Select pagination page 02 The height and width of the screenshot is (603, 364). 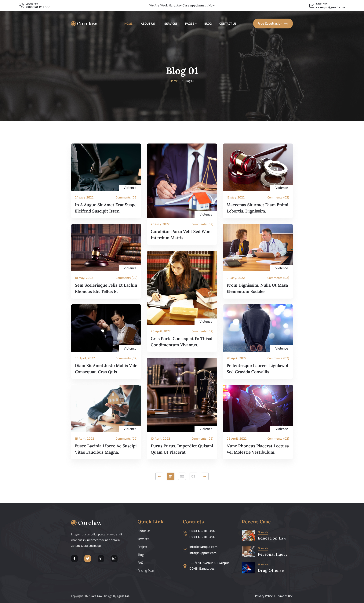pyautogui.click(x=182, y=476)
